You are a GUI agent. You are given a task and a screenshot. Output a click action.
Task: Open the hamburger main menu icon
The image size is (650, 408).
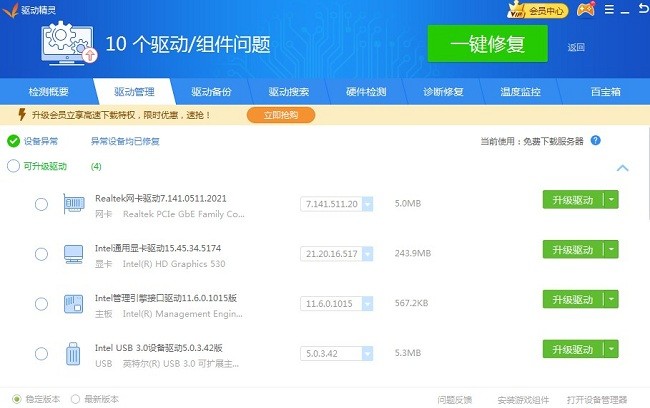click(x=608, y=11)
